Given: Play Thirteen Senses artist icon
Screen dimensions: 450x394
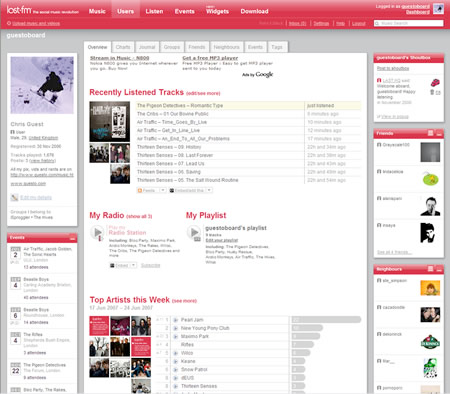Looking at the screenshot, I should [x=175, y=386].
